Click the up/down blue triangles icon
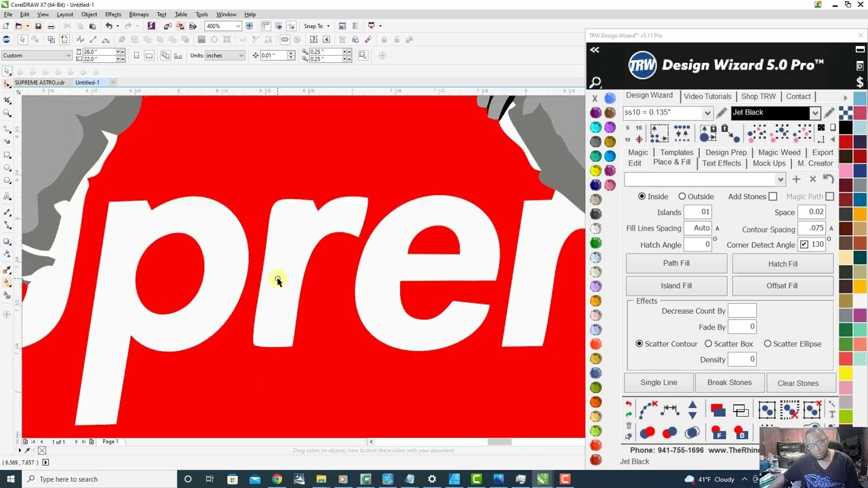868x488 pixels. coord(692,409)
